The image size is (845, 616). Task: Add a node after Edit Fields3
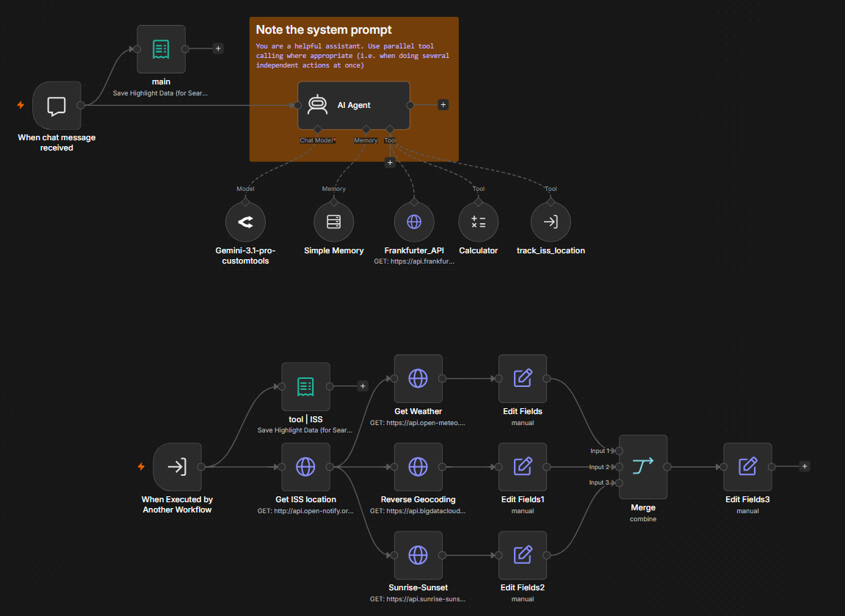click(x=805, y=466)
